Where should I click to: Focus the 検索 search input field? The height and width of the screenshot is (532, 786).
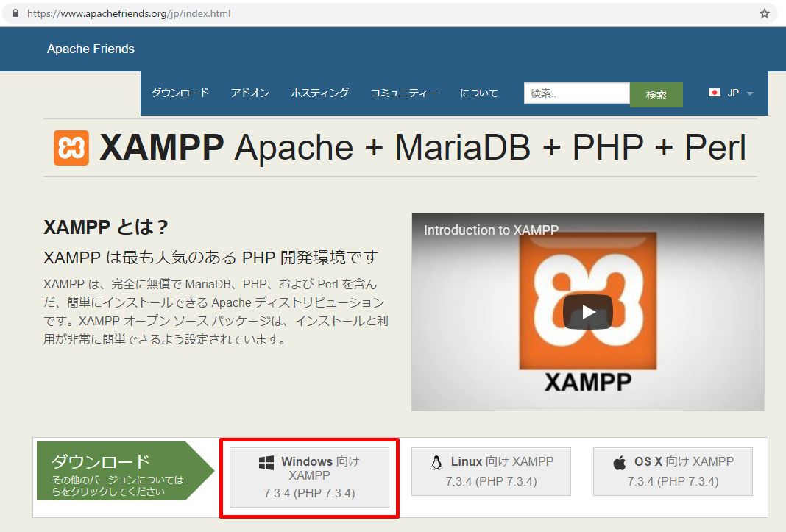coord(576,93)
